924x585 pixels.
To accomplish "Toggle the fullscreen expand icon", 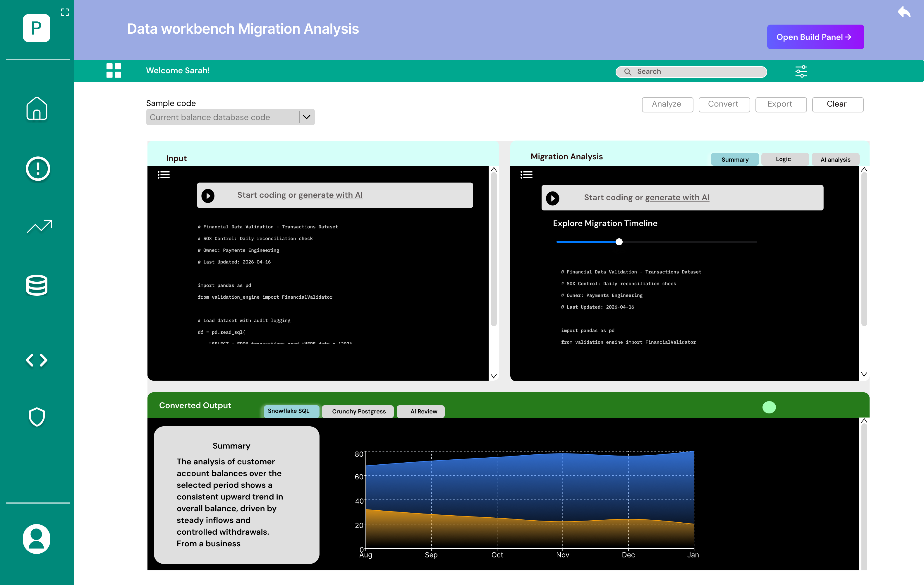I will [65, 12].
